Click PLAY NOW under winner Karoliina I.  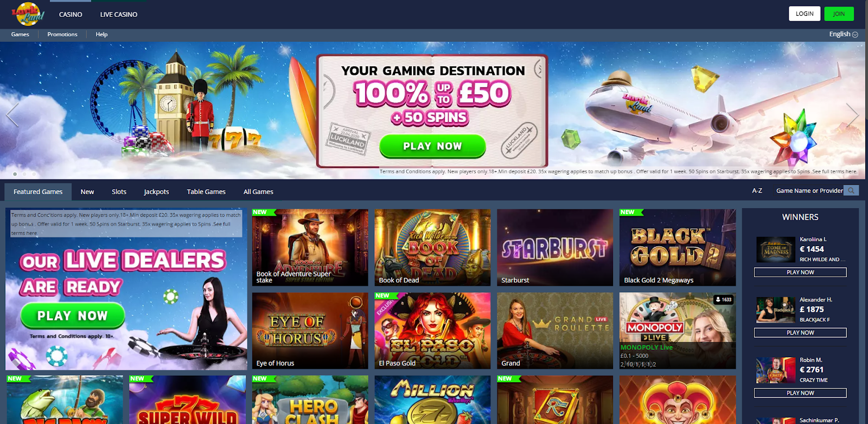pos(800,272)
